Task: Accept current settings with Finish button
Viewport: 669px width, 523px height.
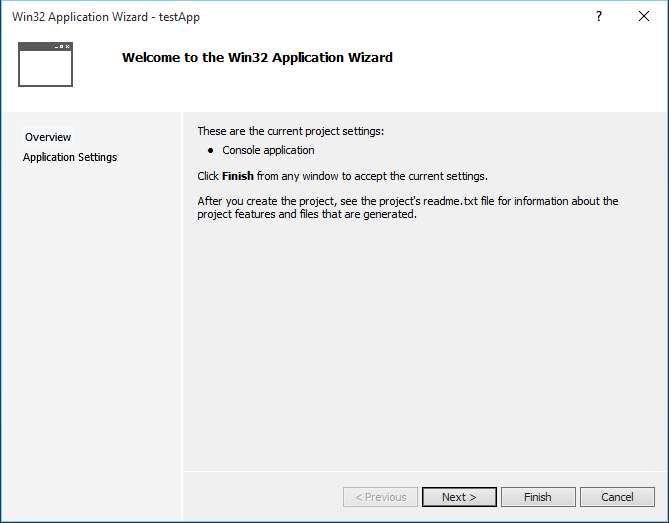Action: pyautogui.click(x=538, y=497)
